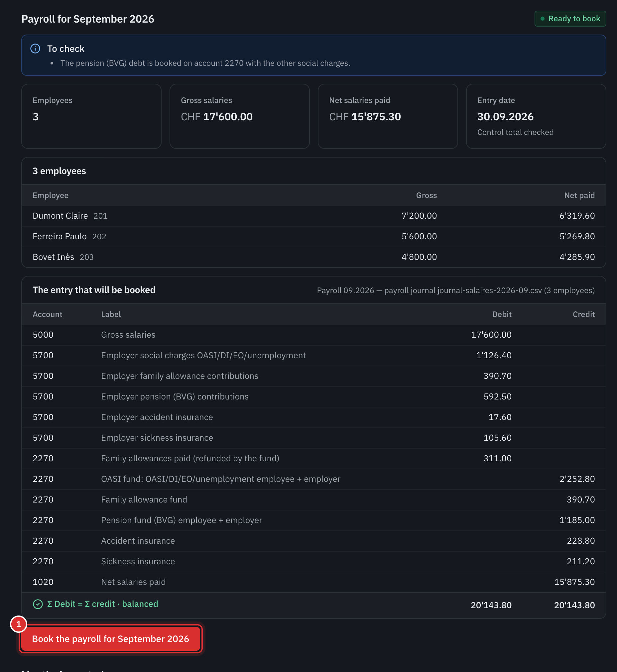617x672 pixels.
Task: Click the pension (BVG) debt notice text
Action: tap(205, 63)
